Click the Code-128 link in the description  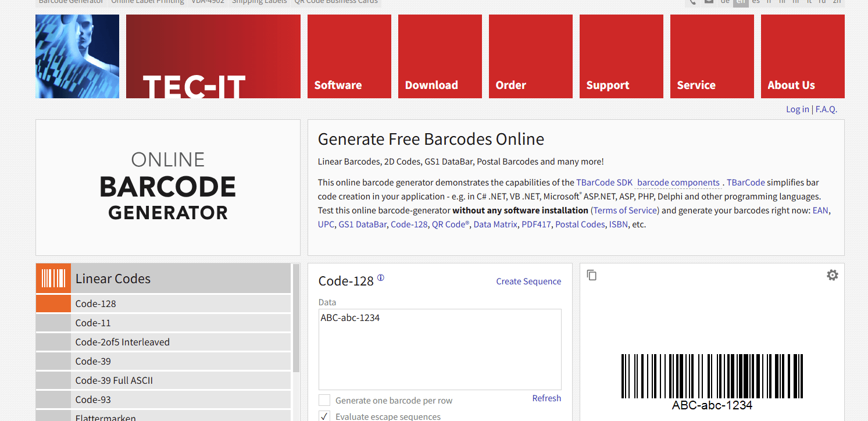[409, 224]
